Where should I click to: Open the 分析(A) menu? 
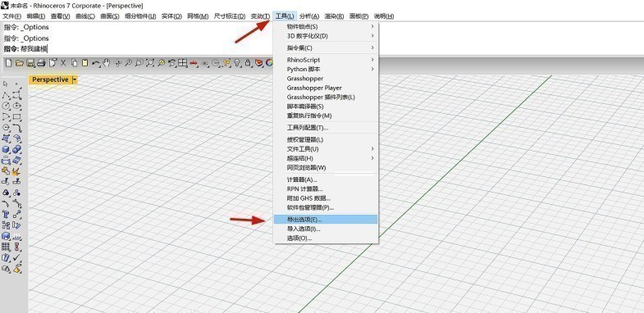[309, 16]
